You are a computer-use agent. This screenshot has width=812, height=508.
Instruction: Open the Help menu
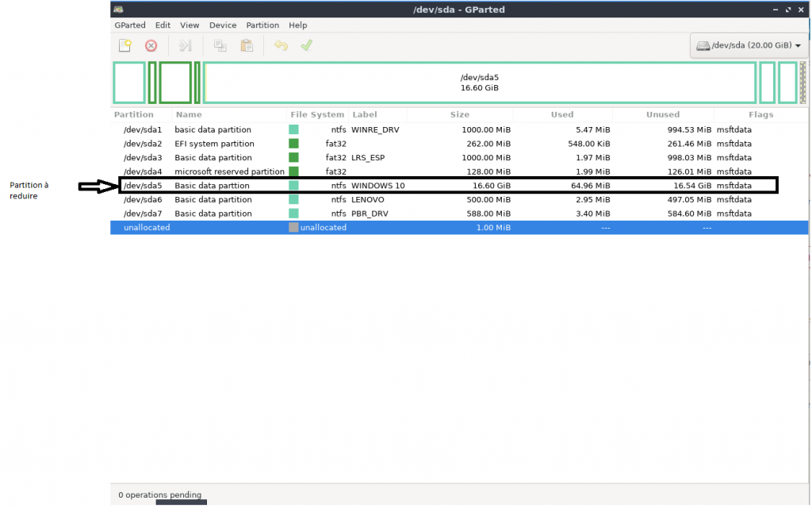pyautogui.click(x=298, y=25)
